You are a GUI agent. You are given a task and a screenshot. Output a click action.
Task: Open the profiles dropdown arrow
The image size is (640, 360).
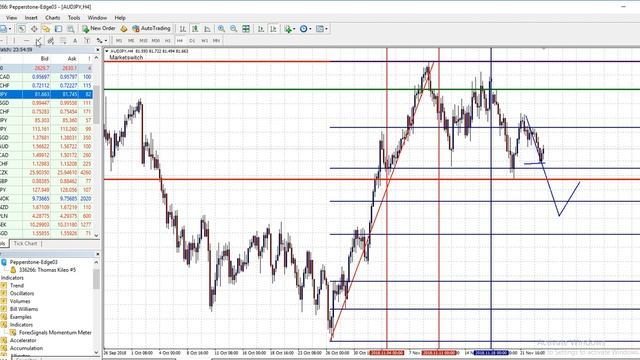point(10,29)
